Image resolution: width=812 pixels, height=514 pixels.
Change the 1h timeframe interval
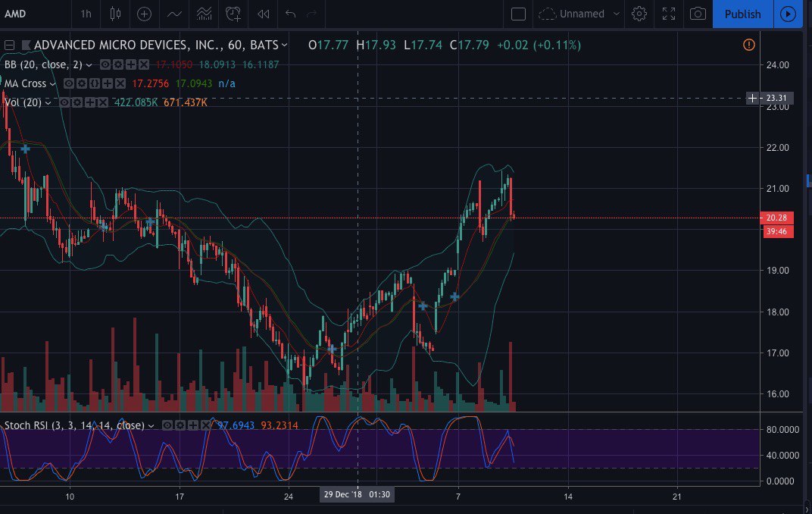click(x=86, y=14)
